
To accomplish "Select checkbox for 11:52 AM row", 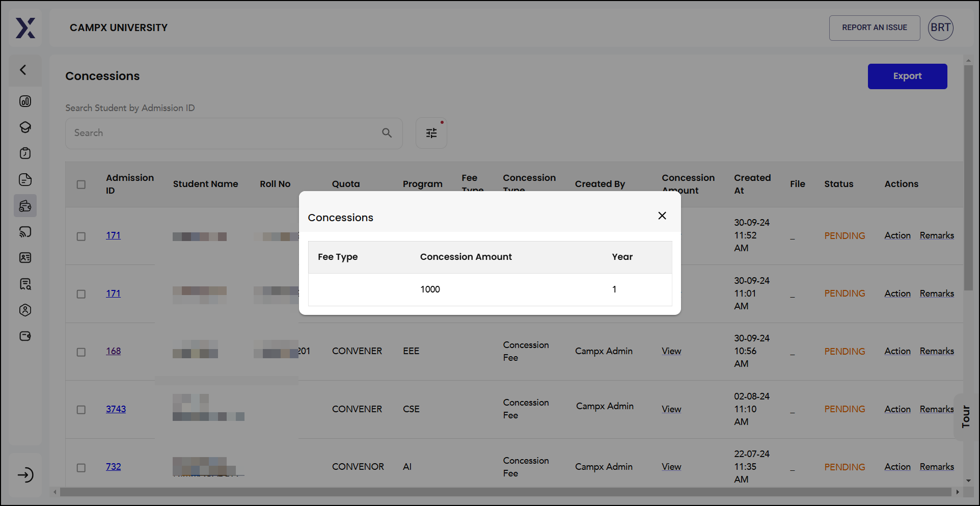I will coord(81,236).
